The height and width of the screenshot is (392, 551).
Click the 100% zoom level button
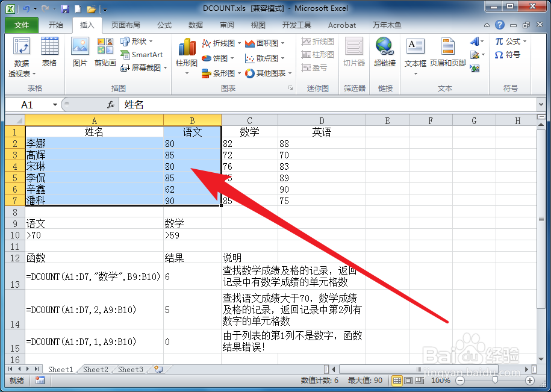click(x=440, y=381)
